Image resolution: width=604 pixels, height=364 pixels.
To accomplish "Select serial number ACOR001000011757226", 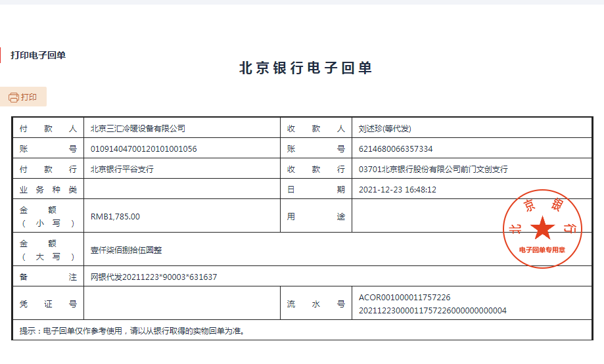I will (x=405, y=298).
